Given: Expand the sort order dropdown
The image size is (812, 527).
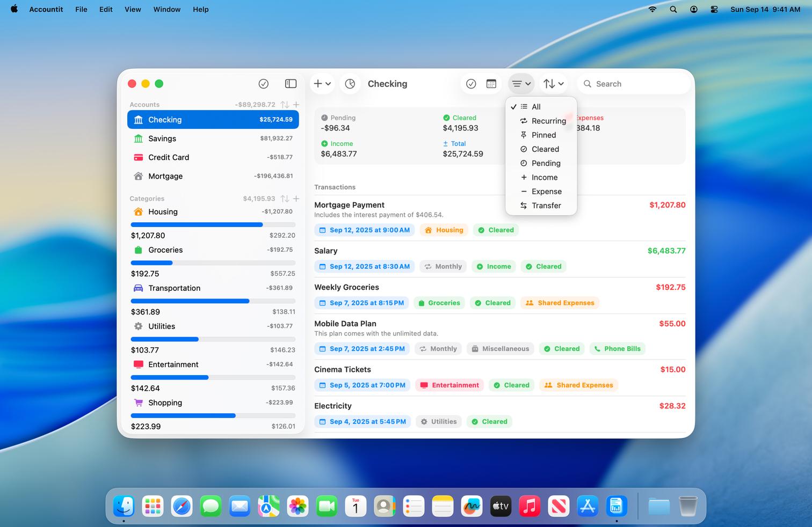Looking at the screenshot, I should pyautogui.click(x=553, y=84).
